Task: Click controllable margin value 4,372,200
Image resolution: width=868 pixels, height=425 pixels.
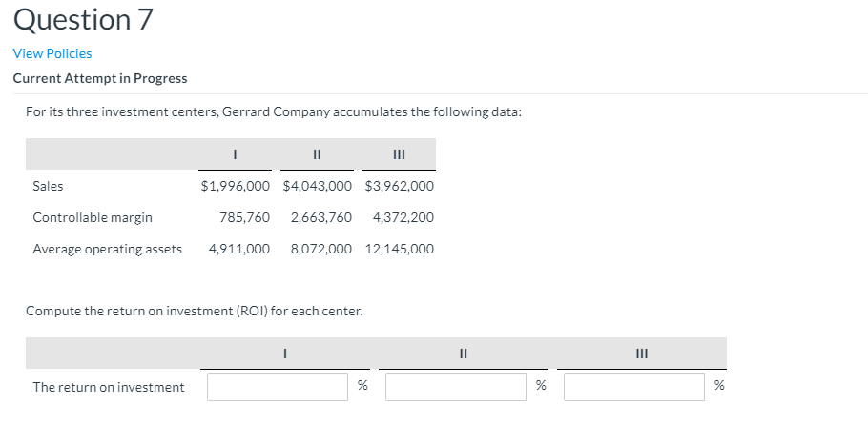Action: [403, 217]
